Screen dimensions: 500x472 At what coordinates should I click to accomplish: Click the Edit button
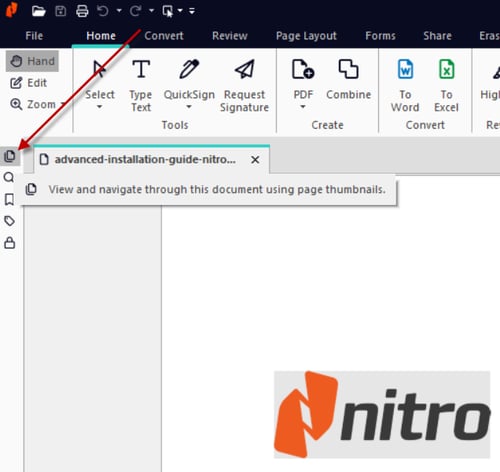[x=29, y=83]
